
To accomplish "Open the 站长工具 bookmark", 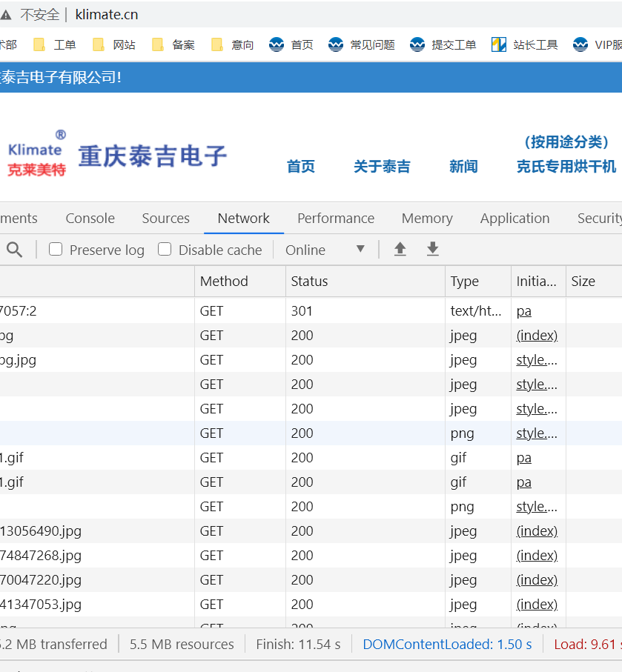I will 525,44.
